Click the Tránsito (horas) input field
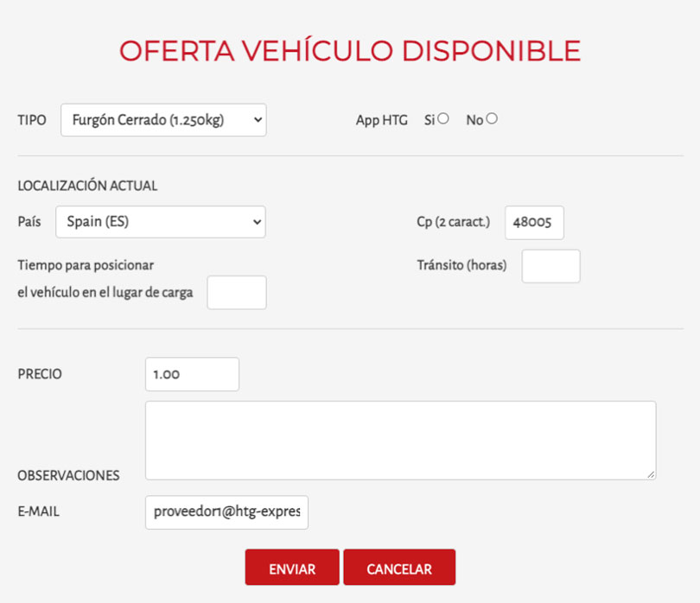This screenshot has height=603, width=700. click(x=550, y=266)
